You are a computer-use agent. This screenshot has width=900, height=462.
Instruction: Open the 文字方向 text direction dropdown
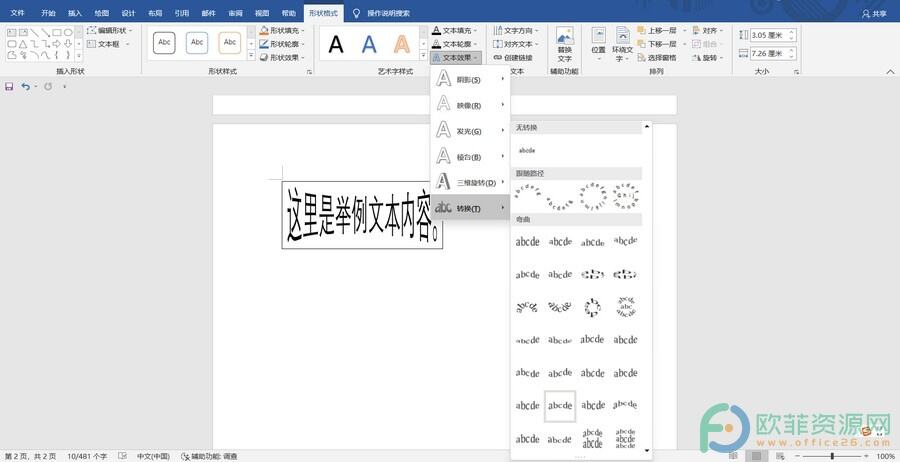tap(518, 31)
